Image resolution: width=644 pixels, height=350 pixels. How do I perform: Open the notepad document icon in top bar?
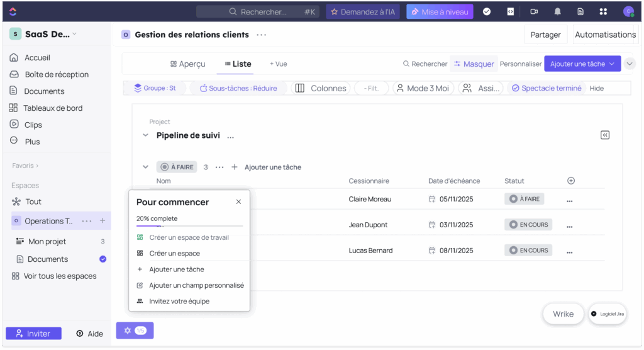pos(580,11)
